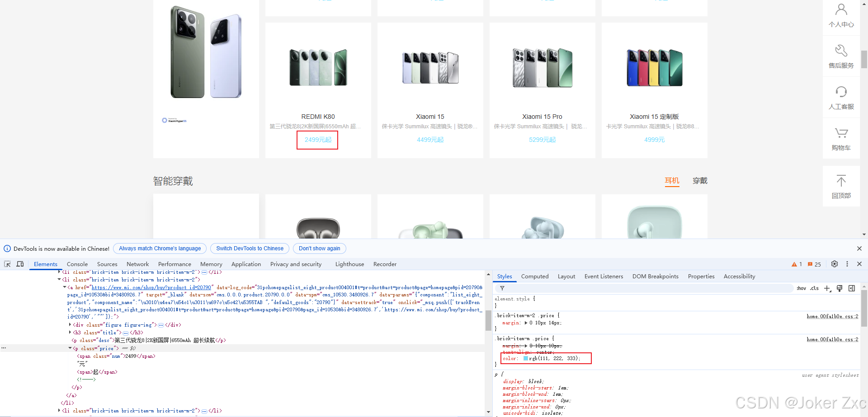Toggle the device toolbar icon in DevTools
Image resolution: width=868 pixels, height=417 pixels.
coord(20,264)
